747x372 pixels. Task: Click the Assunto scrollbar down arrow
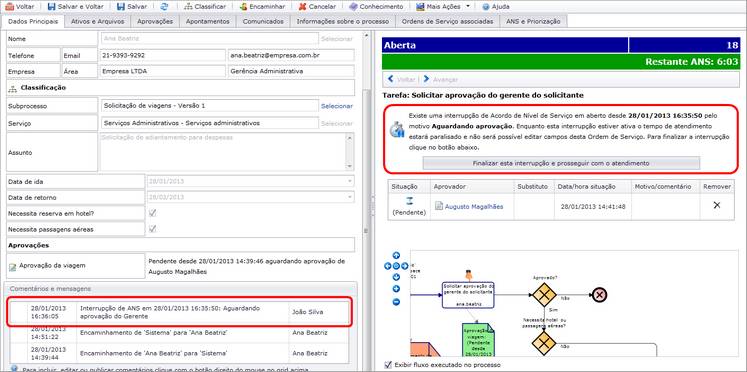(350, 166)
